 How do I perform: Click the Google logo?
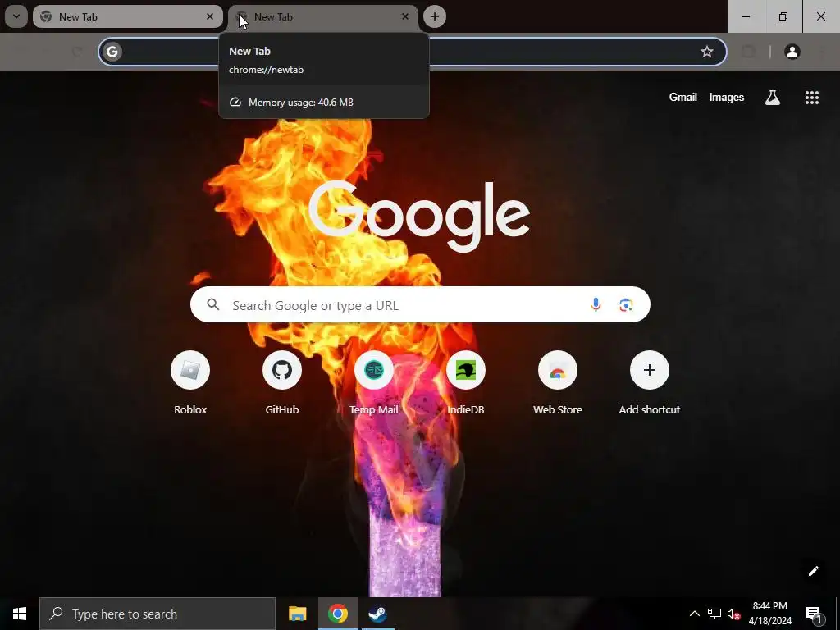click(x=419, y=216)
